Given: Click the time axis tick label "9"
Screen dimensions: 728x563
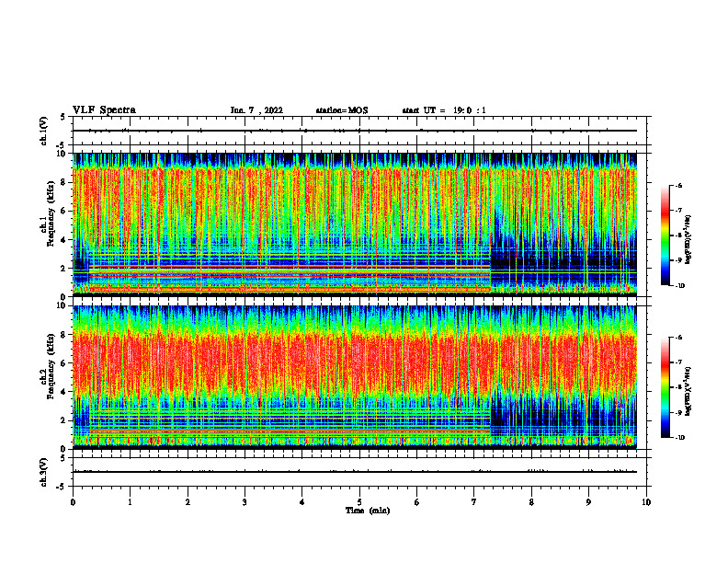Looking at the screenshot, I should (588, 502).
